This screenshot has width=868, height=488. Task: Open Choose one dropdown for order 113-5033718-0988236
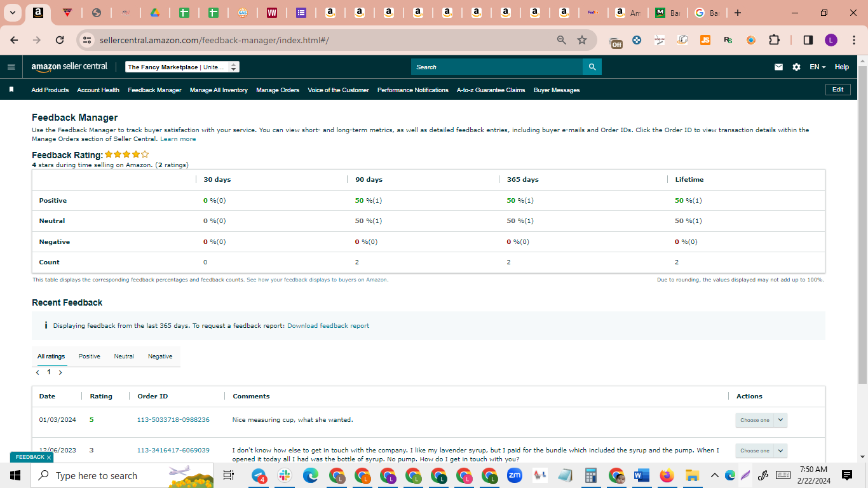761,420
